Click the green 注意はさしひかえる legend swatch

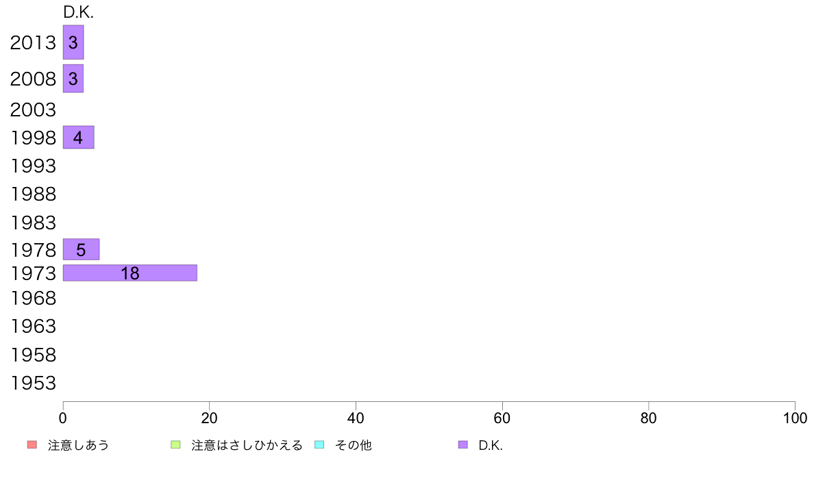tap(175, 445)
